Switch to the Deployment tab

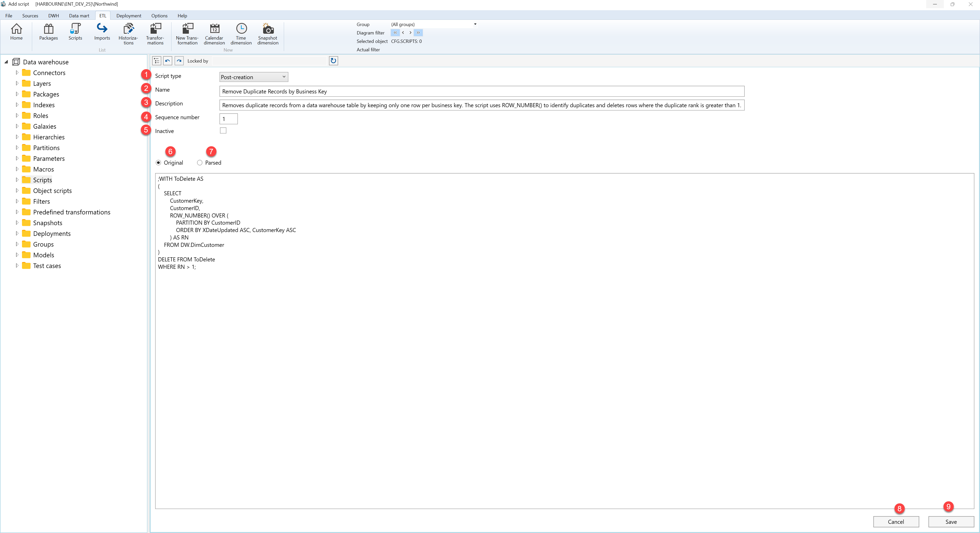tap(129, 16)
